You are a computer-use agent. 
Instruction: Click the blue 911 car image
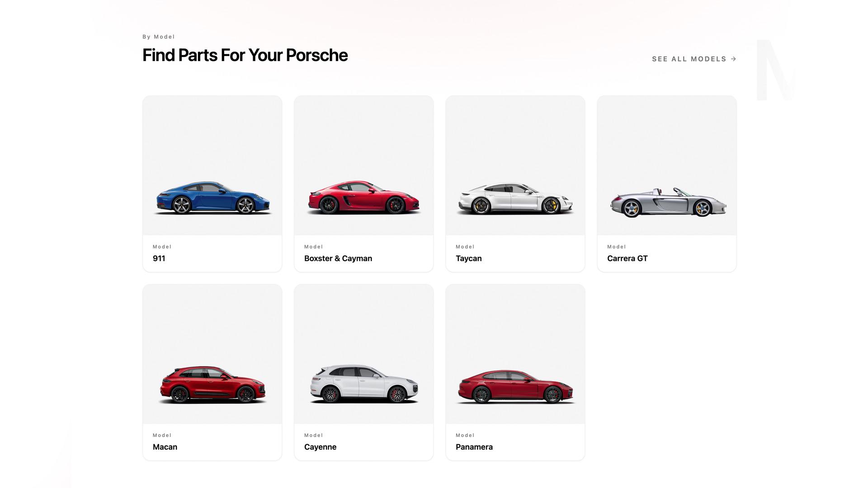point(212,198)
